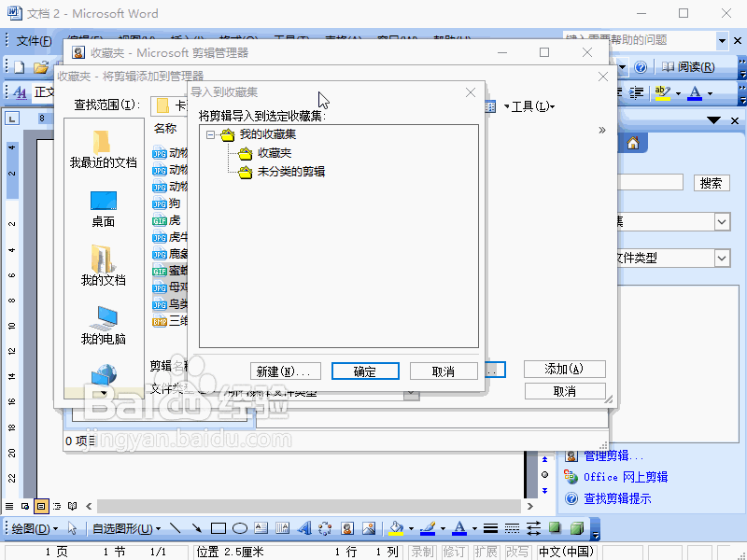Viewport: 747px width, 560px height.
Task: Open the Draw (绘图) menu
Action: tap(35, 528)
